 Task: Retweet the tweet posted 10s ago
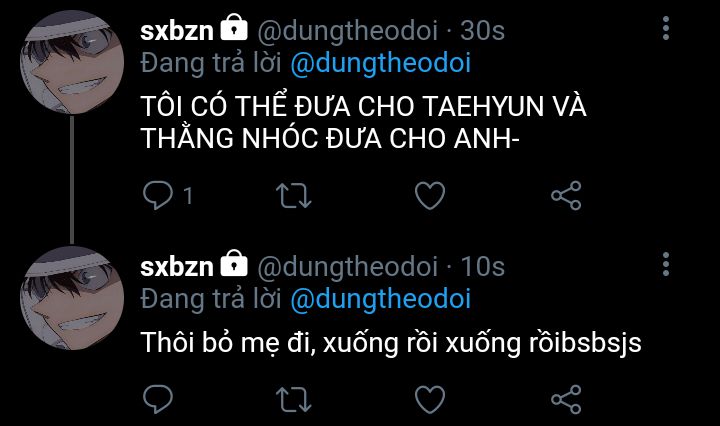[x=294, y=399]
